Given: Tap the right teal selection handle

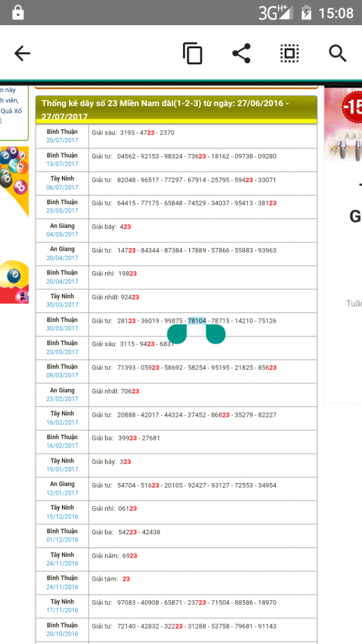Looking at the screenshot, I should pyautogui.click(x=216, y=334).
